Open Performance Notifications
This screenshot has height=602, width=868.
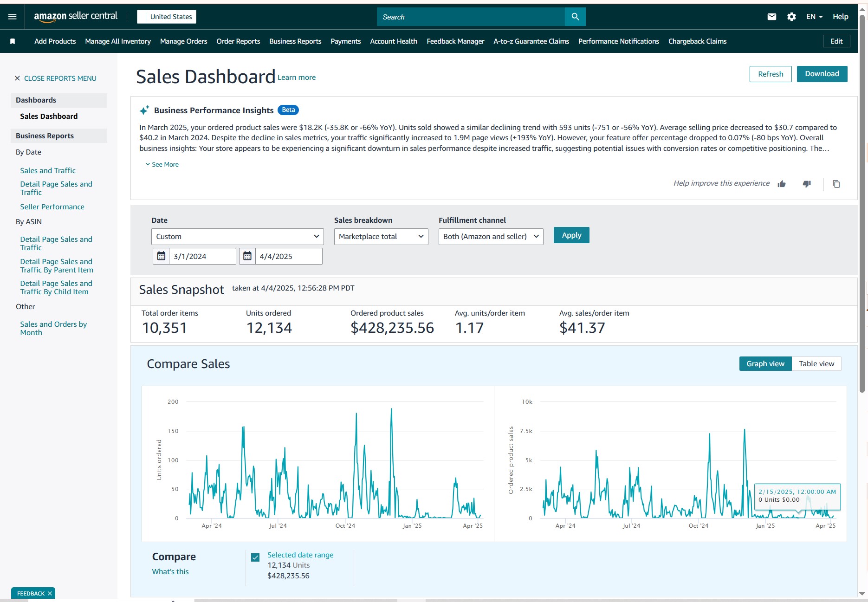pos(618,41)
